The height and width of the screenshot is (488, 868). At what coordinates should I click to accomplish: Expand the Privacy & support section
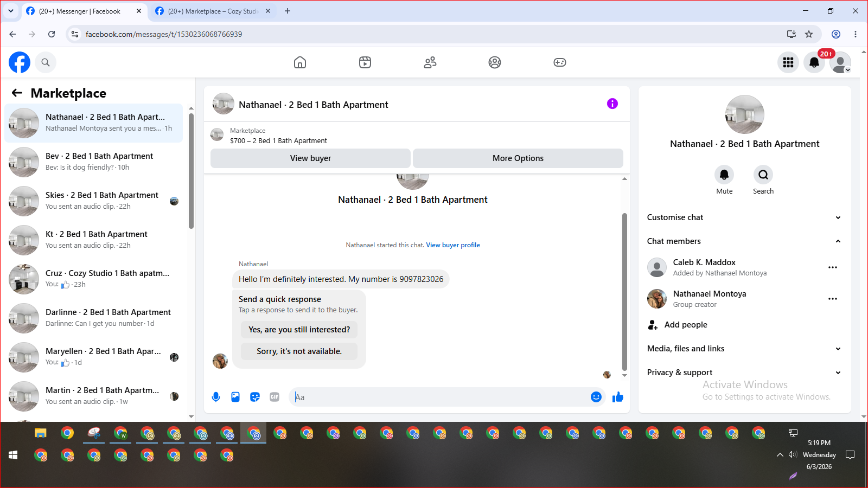click(745, 373)
